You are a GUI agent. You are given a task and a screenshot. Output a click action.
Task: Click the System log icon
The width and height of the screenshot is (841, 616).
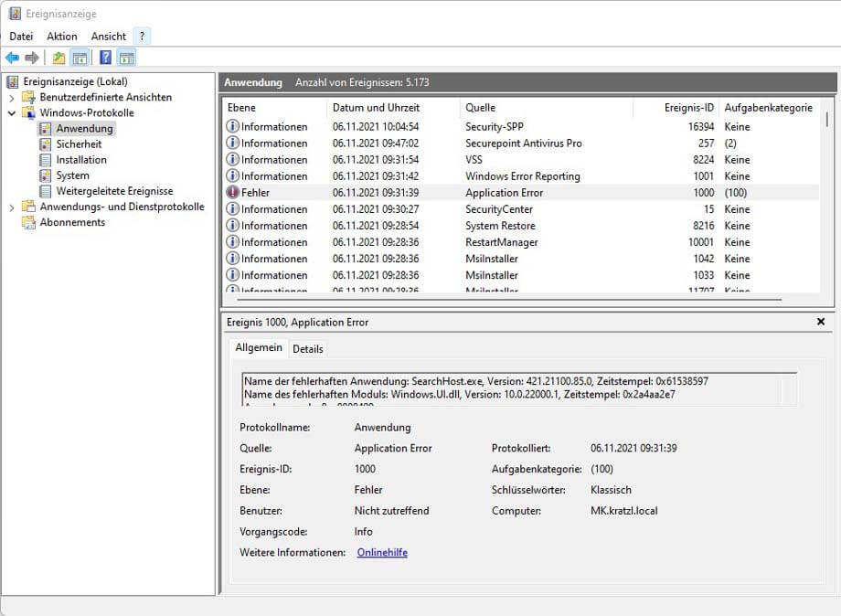coord(45,175)
